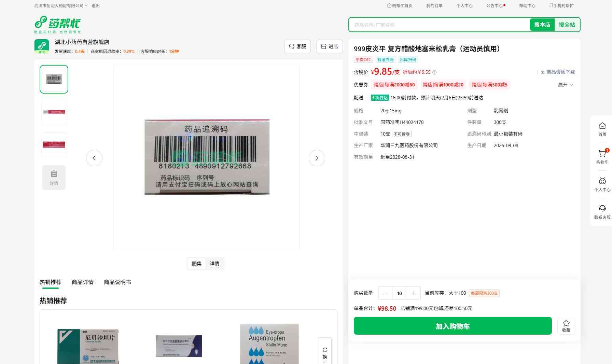Switch to 商品详情 tab
612x364 pixels.
pyautogui.click(x=82, y=282)
